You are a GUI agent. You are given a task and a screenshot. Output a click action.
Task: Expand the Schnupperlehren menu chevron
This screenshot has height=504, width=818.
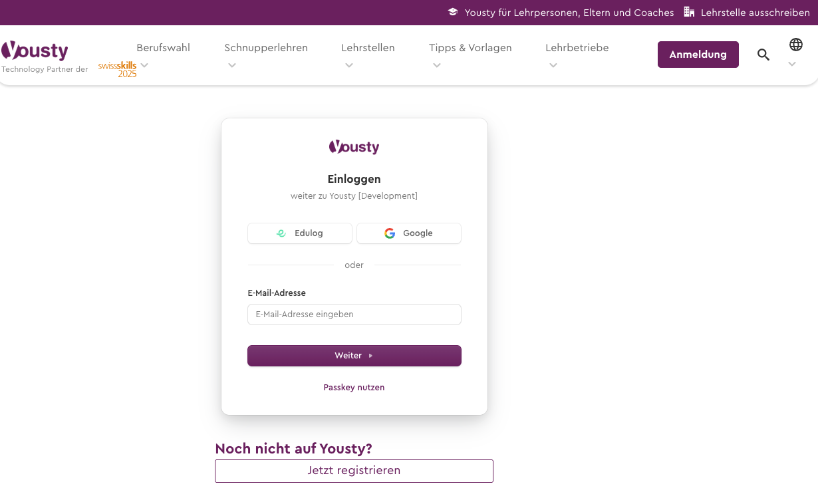point(231,65)
